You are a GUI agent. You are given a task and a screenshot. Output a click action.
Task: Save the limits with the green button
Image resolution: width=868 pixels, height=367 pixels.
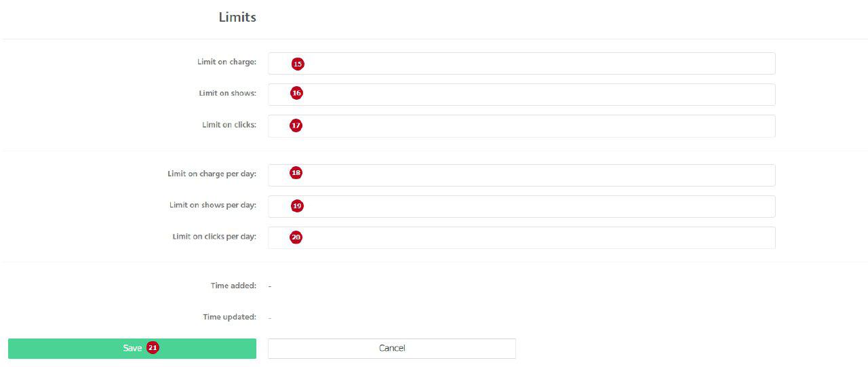[x=132, y=348]
